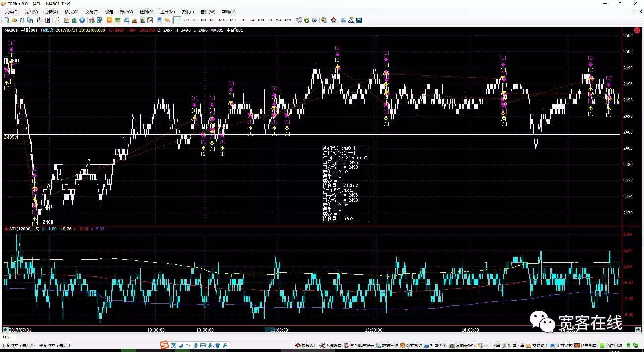Click the green circular refresh icon

307,20
